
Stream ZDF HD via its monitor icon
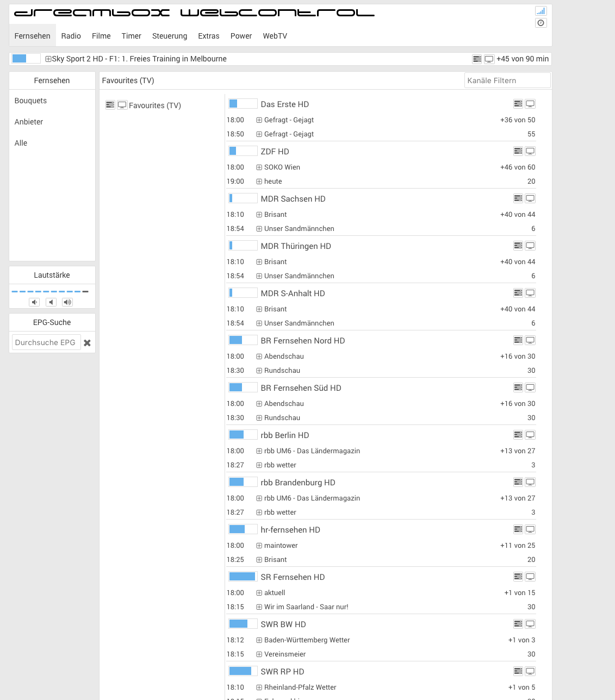(530, 151)
